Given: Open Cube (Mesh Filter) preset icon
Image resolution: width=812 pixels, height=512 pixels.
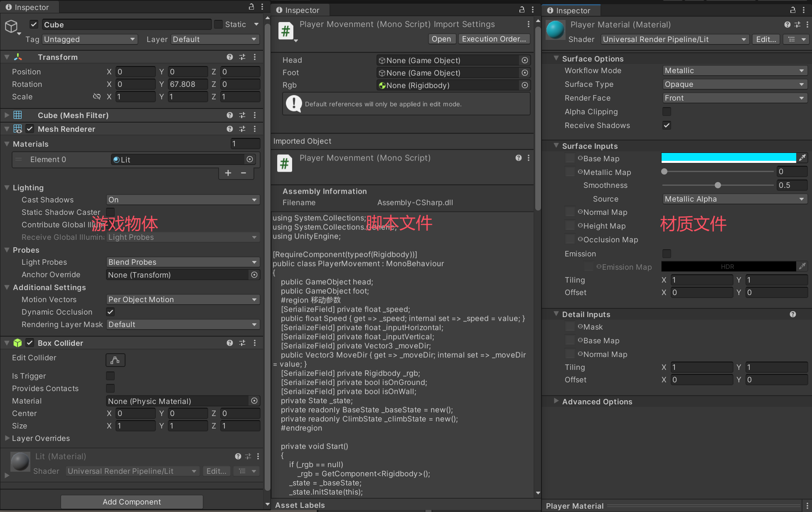Looking at the screenshot, I should coord(242,115).
